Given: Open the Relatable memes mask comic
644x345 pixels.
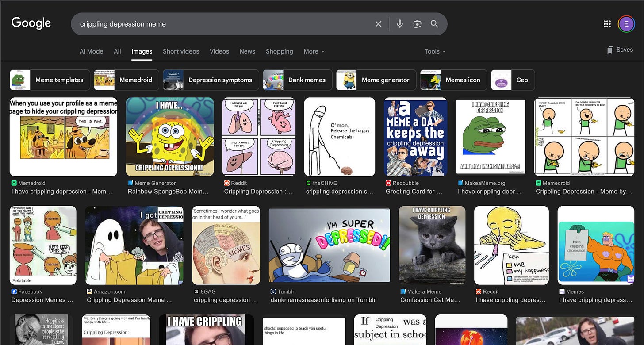Looking at the screenshot, I should click(43, 245).
